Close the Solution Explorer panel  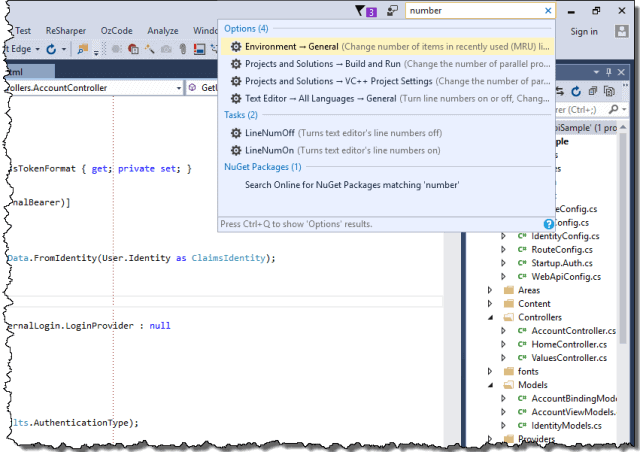pyautogui.click(x=621, y=72)
